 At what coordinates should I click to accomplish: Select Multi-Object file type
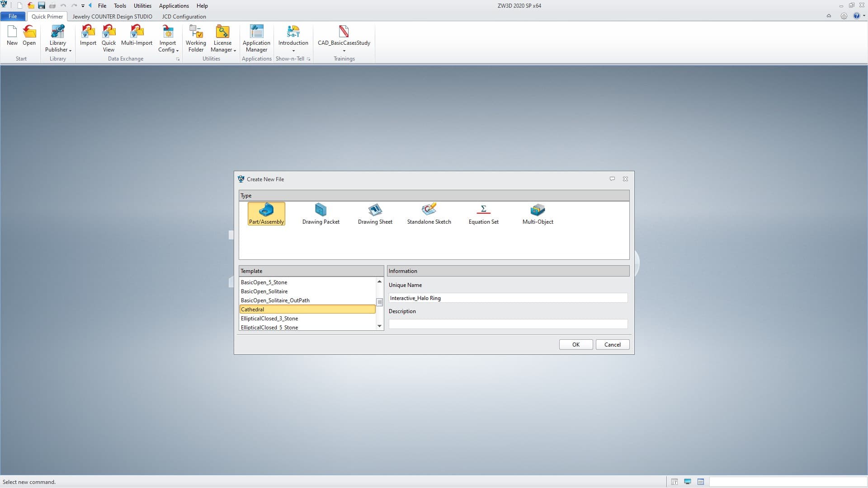coord(538,214)
